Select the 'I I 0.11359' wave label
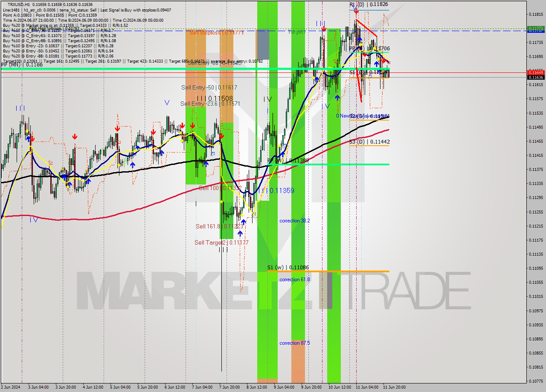Screen dimensions: 546x392 click(278, 190)
